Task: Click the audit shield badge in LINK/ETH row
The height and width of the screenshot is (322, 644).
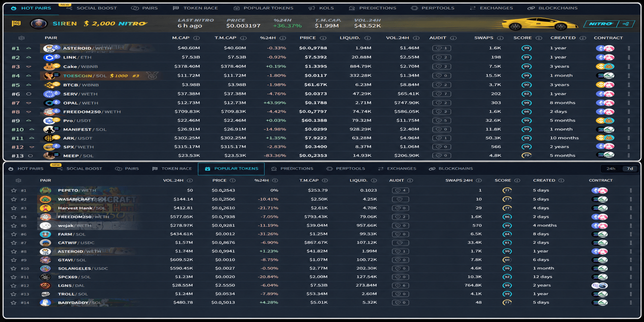Action: 442,57
